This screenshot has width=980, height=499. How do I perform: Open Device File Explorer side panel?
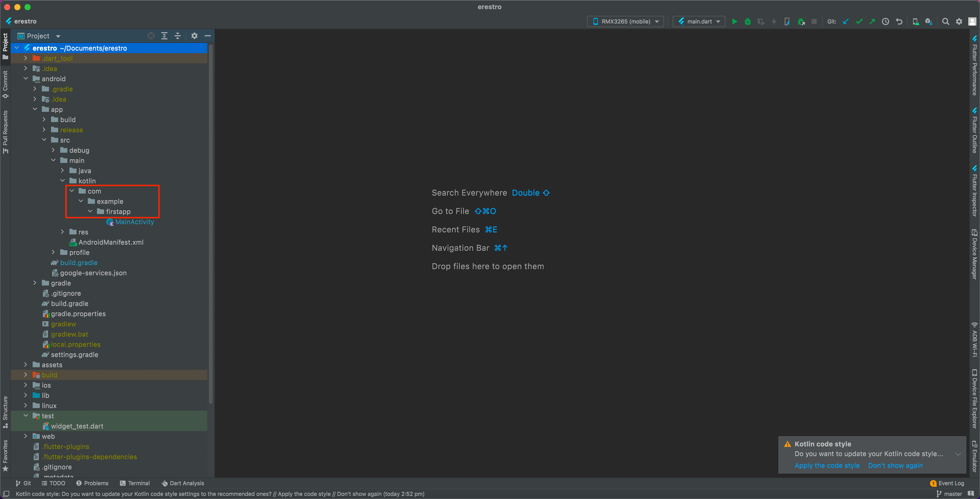tap(974, 399)
